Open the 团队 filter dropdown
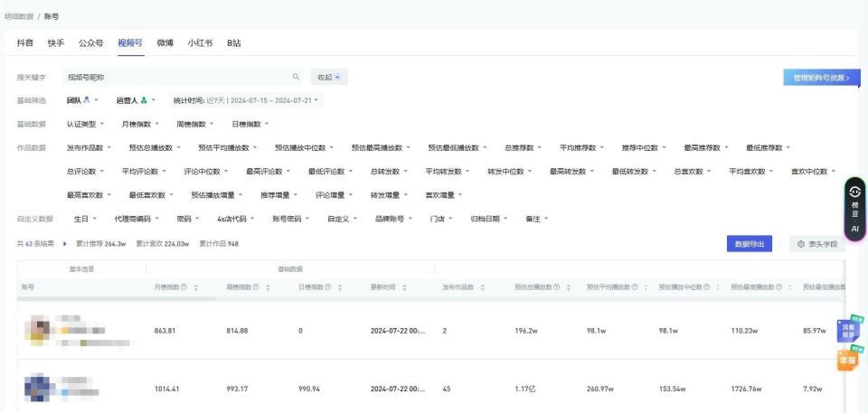868x413 pixels. pyautogui.click(x=82, y=100)
